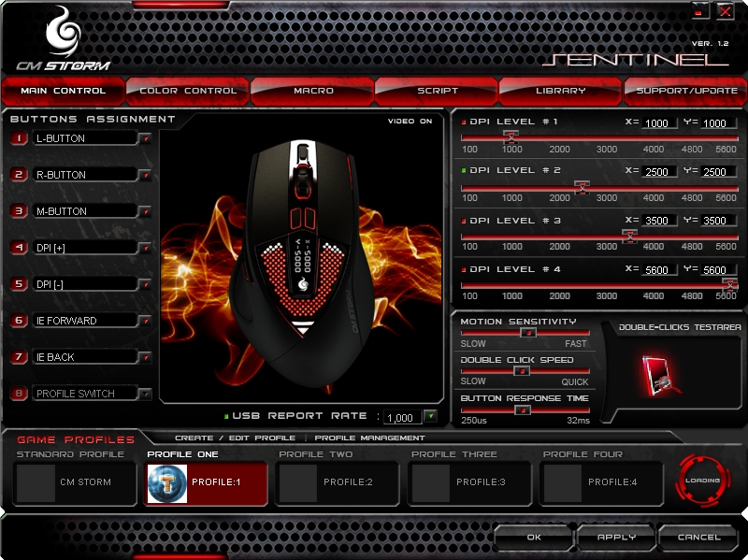
Task: Click the button number 2 badge icon
Action: (x=19, y=175)
